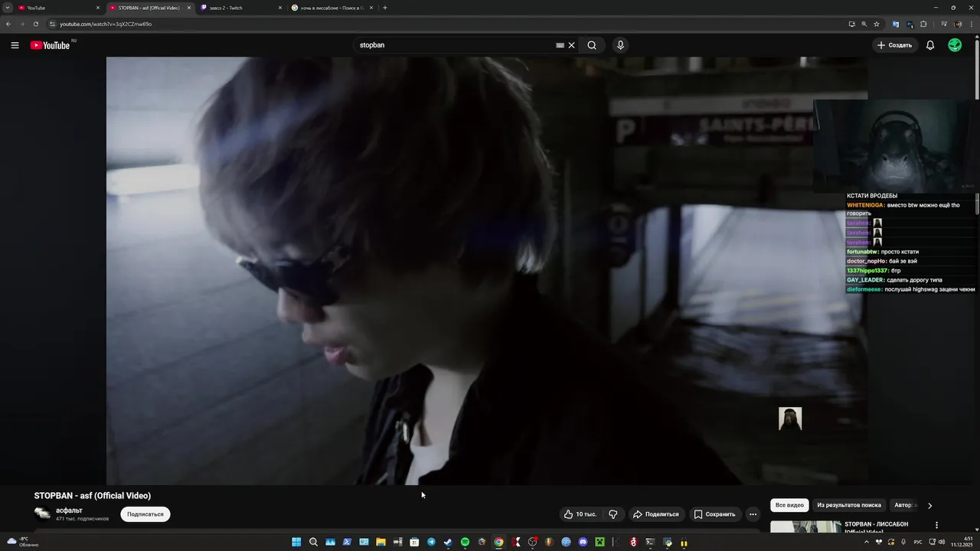The image size is (980, 551).
Task: Open the weather widget showing Облачно
Action: click(23, 542)
